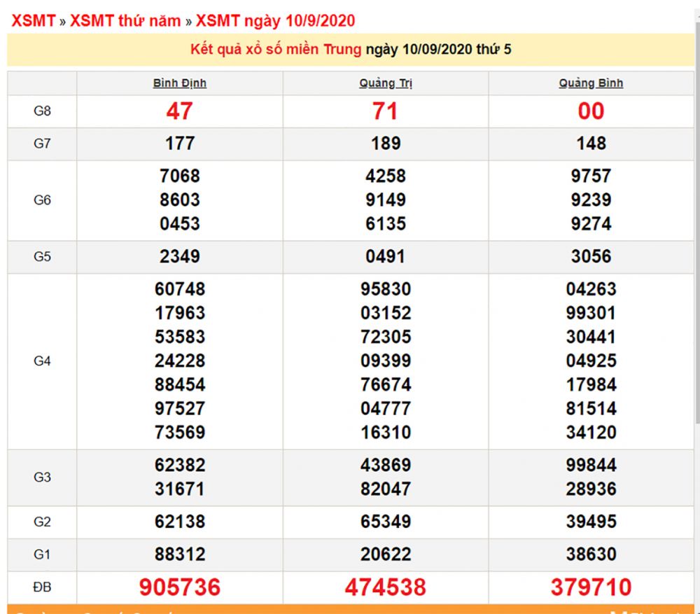Open 'XSMT ngày 10/9/2020' breadcrumb link

point(275,20)
